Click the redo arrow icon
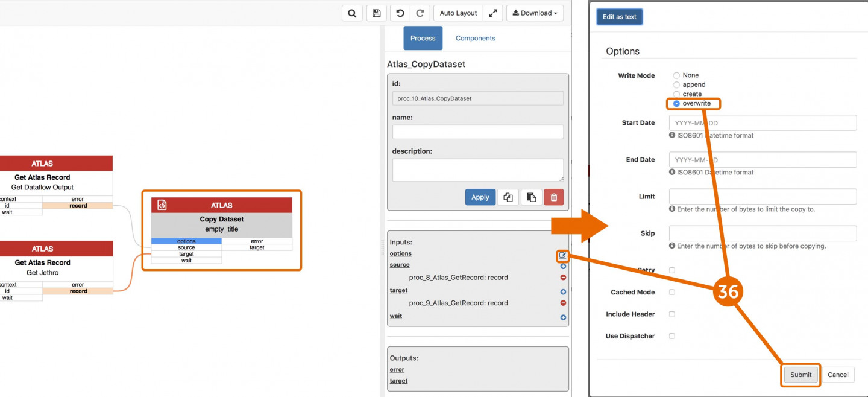868x397 pixels. tap(420, 13)
